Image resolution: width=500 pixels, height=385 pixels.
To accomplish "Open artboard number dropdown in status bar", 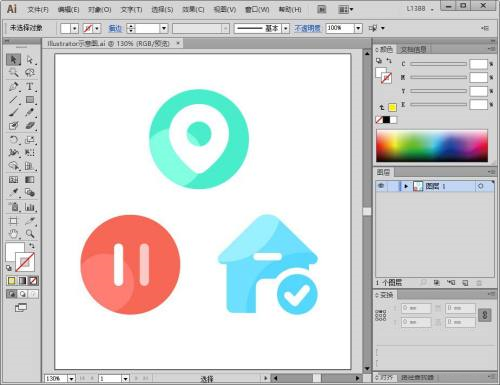I will (x=125, y=379).
